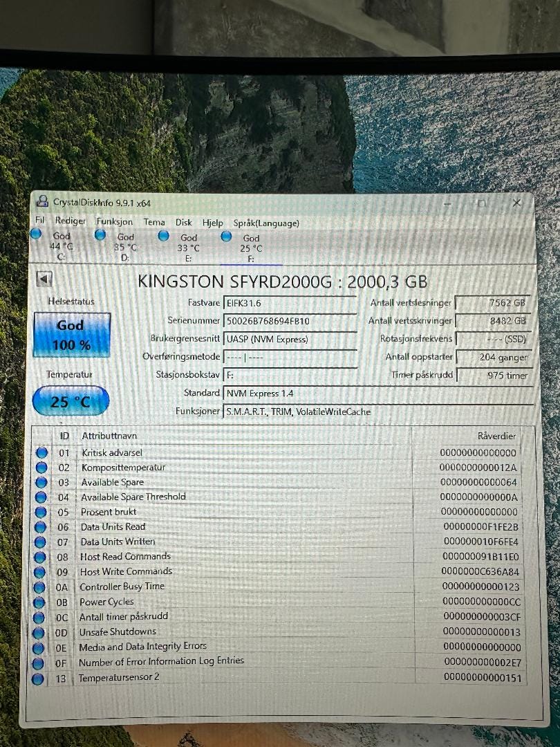Viewport: 560px width, 747px height.
Task: Click the CrystalDiskInfo title bar app icon
Action: click(42, 201)
